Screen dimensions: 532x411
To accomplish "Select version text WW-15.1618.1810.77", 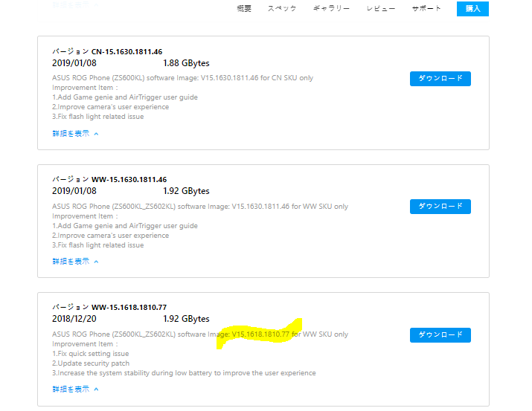I will coord(129,307).
